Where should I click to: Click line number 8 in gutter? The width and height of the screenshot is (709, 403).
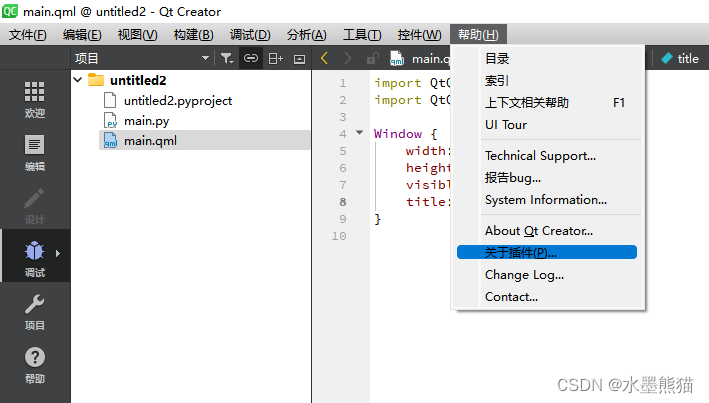pos(343,202)
